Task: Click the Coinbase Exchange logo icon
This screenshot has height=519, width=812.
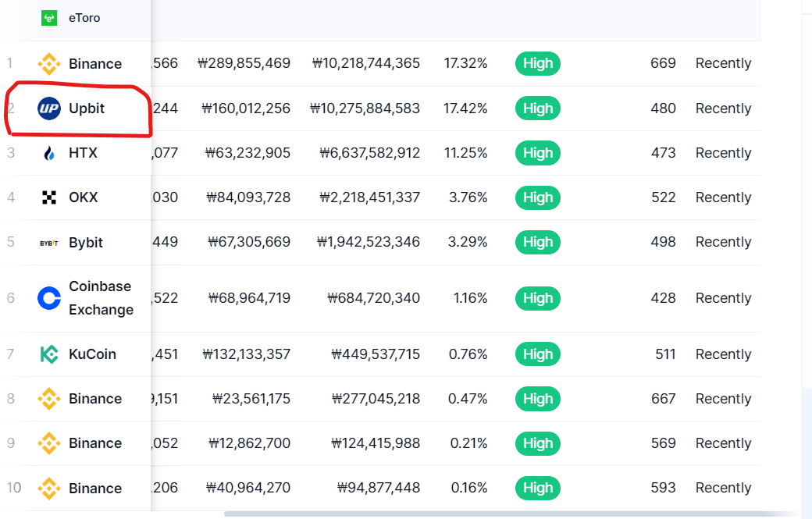Action: pos(49,298)
